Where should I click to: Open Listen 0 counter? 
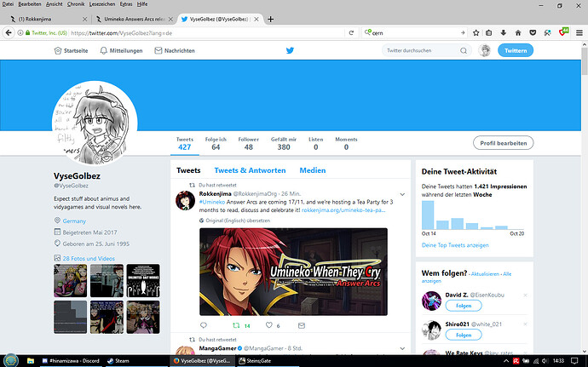click(x=316, y=144)
